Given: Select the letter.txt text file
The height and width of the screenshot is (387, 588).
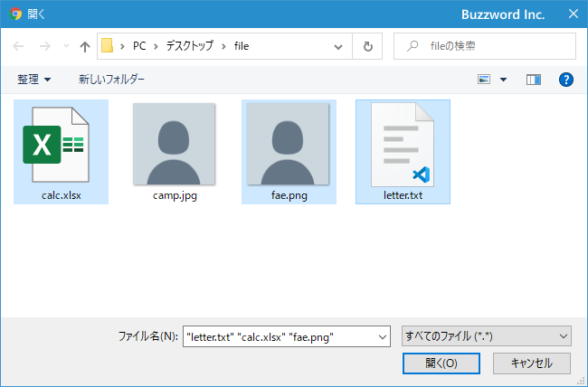Looking at the screenshot, I should coord(403,152).
